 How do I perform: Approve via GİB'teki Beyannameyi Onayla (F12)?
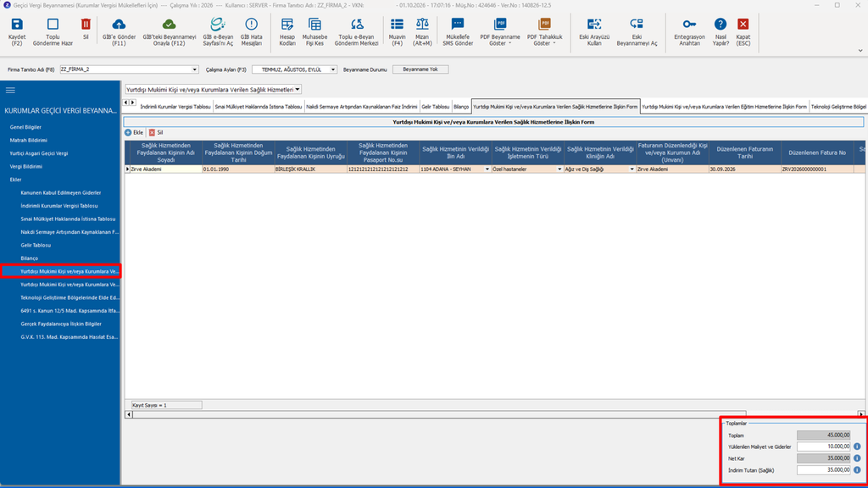pyautogui.click(x=170, y=31)
